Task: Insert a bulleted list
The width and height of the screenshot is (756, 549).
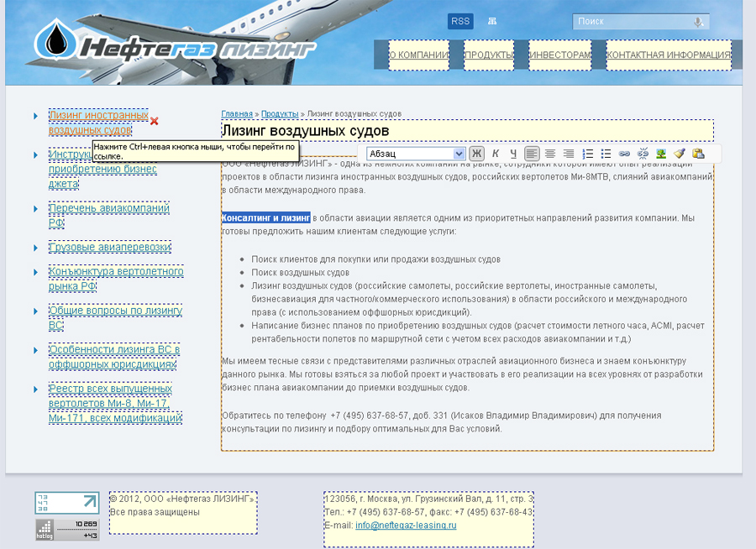Action: click(x=606, y=154)
